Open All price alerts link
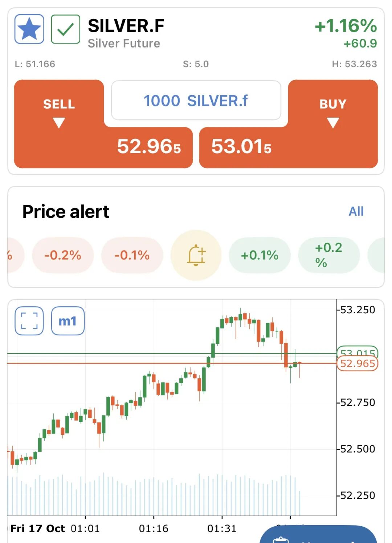 (x=356, y=211)
